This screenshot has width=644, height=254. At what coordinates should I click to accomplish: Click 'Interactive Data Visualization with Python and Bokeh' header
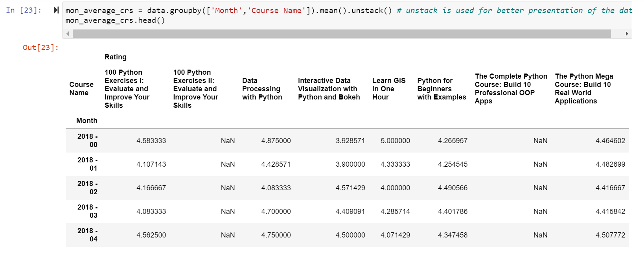(x=329, y=89)
